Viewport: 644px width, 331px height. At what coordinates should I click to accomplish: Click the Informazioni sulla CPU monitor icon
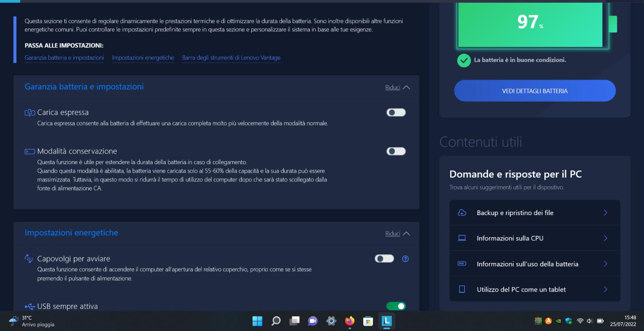pos(462,238)
